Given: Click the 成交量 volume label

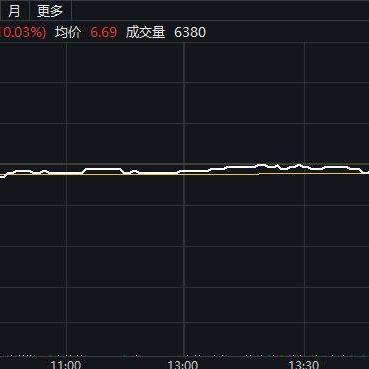Looking at the screenshot, I should (145, 32).
